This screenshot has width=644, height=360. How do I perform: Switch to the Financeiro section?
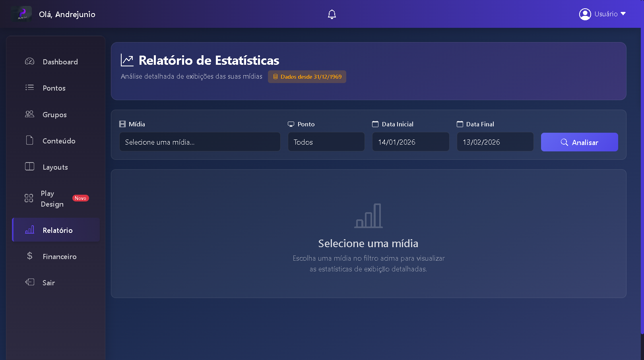pyautogui.click(x=60, y=256)
